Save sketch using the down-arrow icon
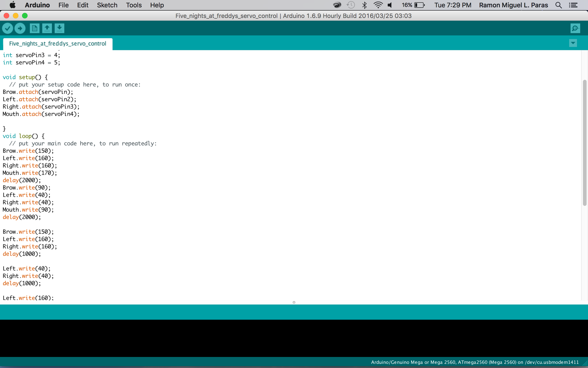Image resolution: width=588 pixels, height=368 pixels. click(x=59, y=28)
